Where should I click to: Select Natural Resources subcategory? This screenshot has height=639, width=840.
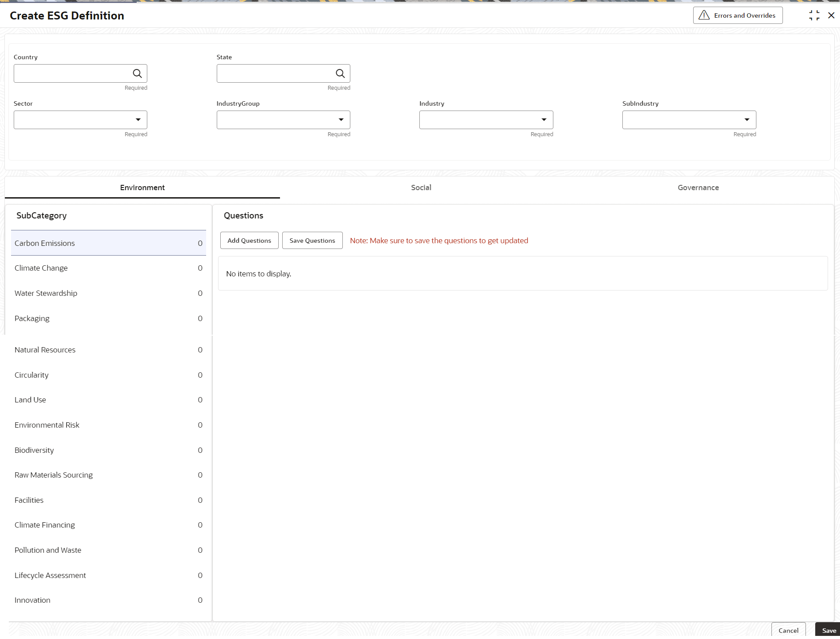click(108, 350)
